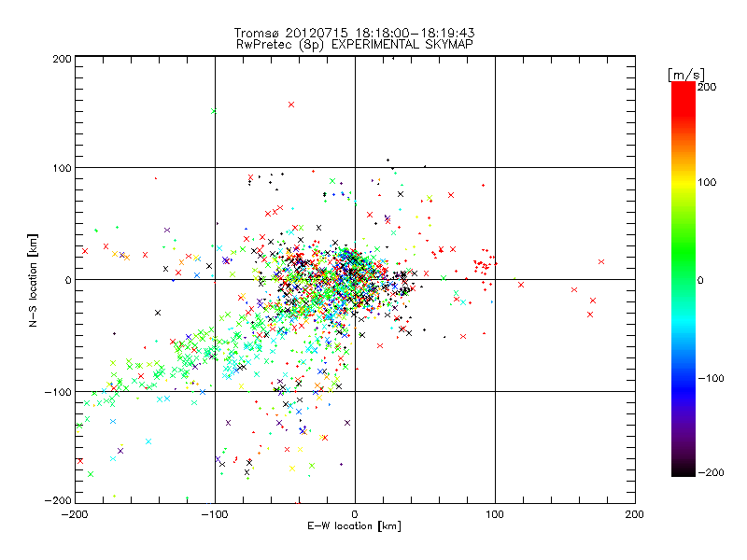Click the x-axis tick label '-200'

click(75, 514)
